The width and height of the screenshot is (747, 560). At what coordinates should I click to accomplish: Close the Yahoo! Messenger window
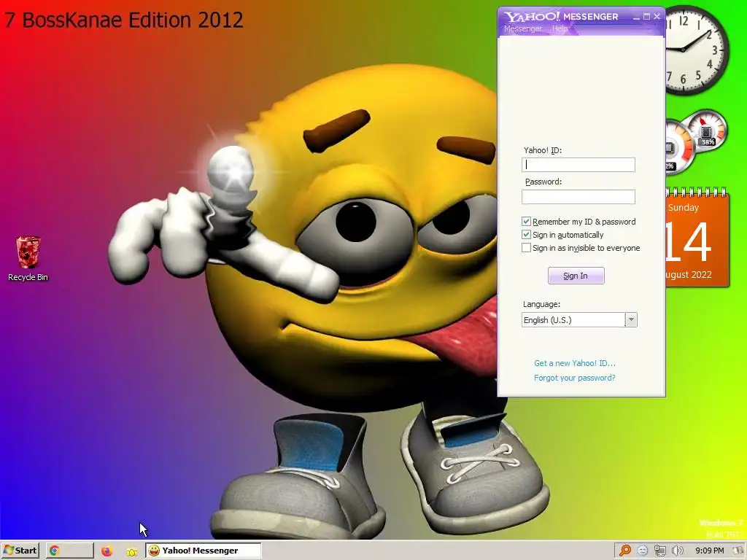tap(657, 17)
